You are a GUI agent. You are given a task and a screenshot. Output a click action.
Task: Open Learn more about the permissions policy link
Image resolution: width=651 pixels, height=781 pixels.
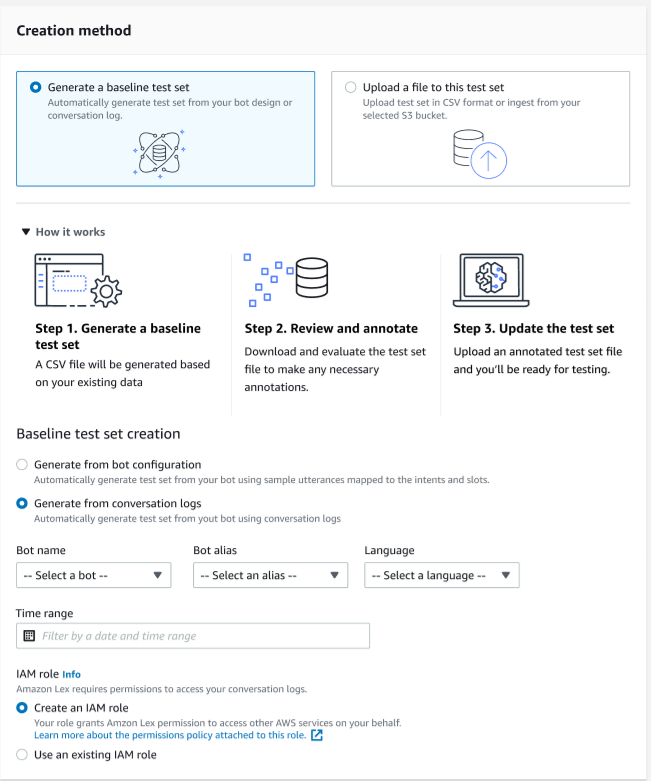click(170, 735)
